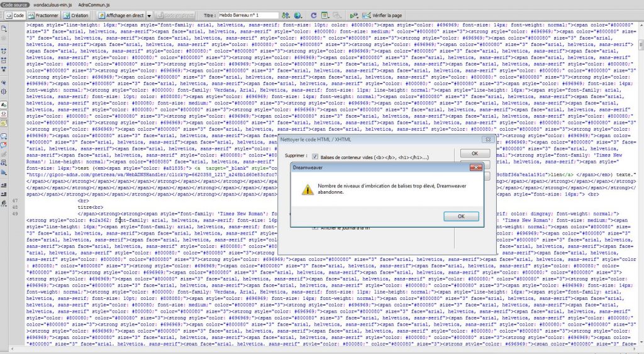Click OK in the Nettoyer le code dialog

tap(475, 153)
